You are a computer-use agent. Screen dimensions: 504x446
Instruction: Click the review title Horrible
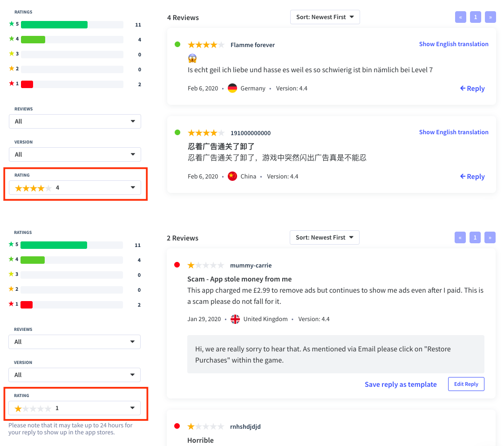200,440
